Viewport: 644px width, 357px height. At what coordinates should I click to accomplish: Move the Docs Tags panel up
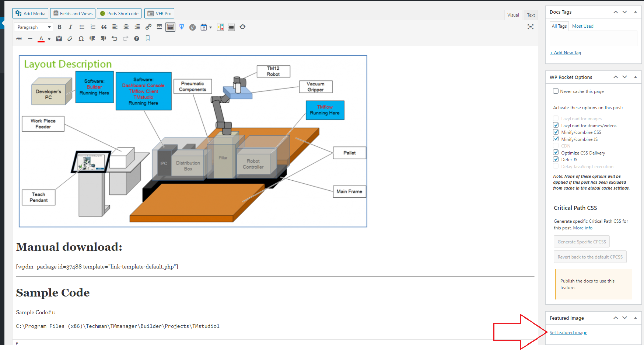click(x=616, y=12)
